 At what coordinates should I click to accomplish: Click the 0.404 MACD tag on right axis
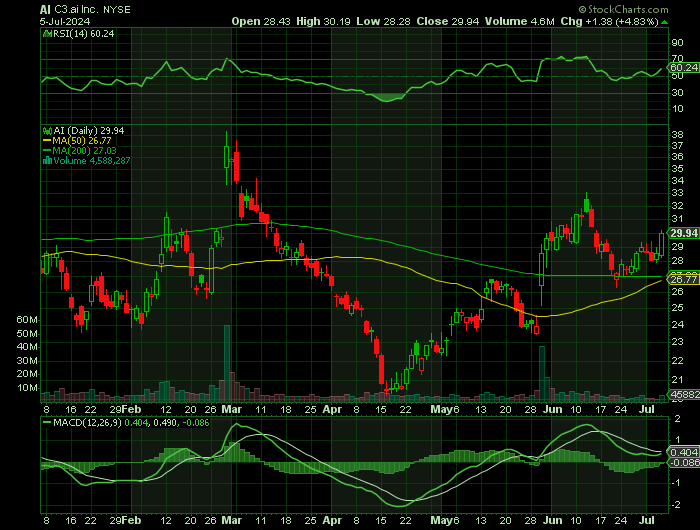(x=683, y=452)
